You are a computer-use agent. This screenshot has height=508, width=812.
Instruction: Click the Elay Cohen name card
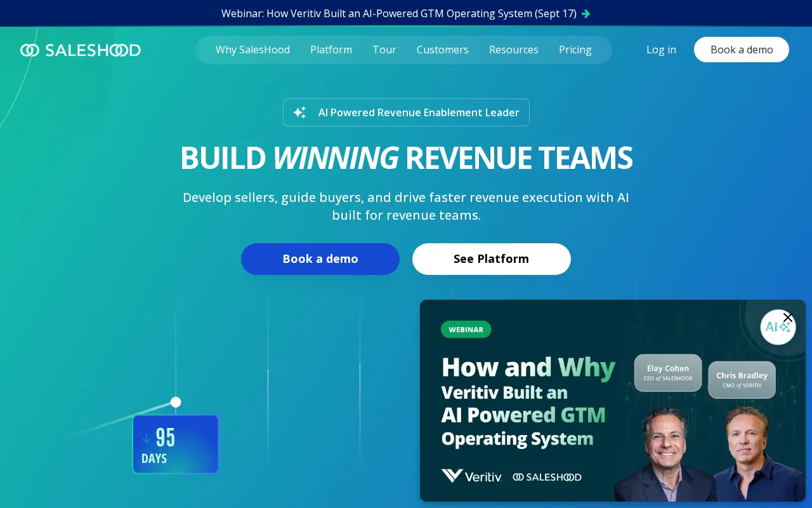coord(668,373)
